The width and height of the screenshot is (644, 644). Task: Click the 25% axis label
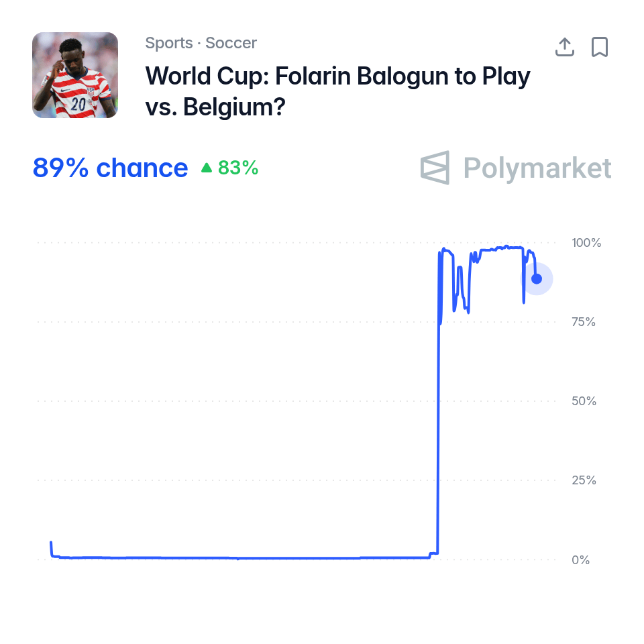[x=584, y=480]
